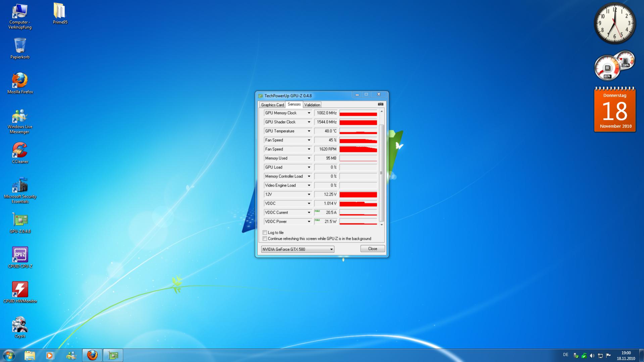Click the 12V red graph bar
Viewport: 644px width, 362px height.
[x=358, y=195]
